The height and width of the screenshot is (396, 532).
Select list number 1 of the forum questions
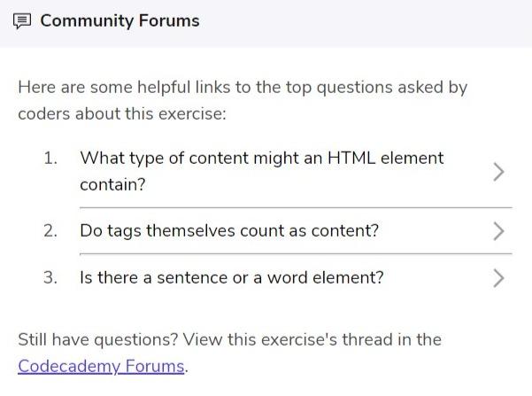coord(50,159)
